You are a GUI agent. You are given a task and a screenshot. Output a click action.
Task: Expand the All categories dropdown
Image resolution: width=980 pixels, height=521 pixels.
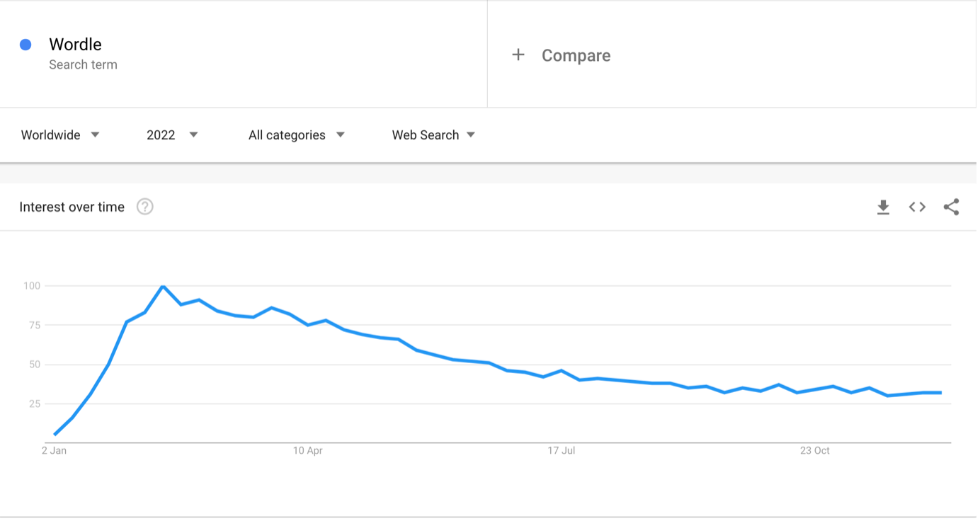[296, 134]
